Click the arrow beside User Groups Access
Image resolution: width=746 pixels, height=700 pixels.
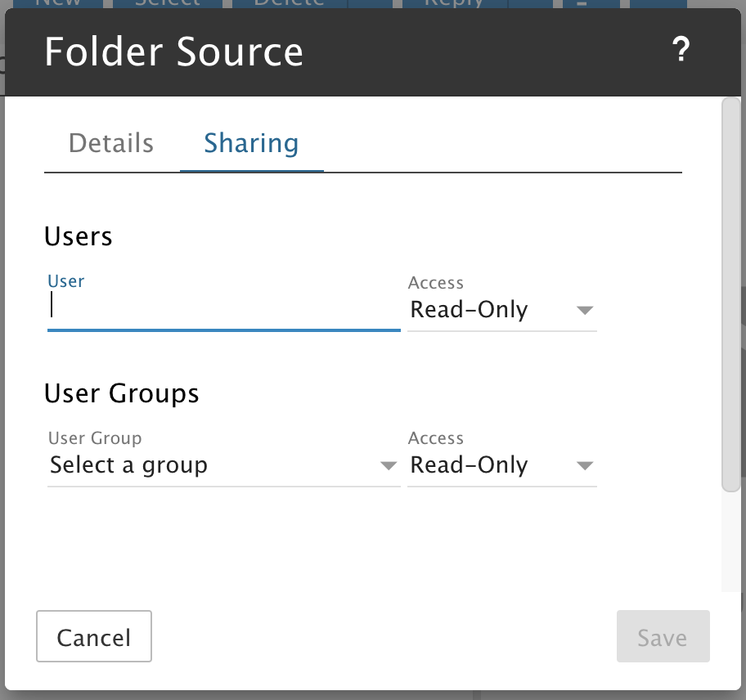pos(584,466)
